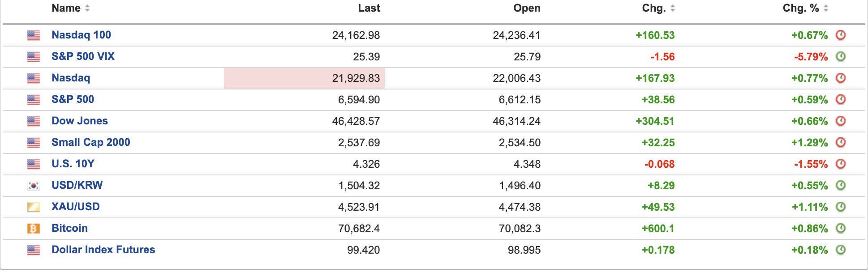Image resolution: width=868 pixels, height=272 pixels.
Task: Open the S&P 500 VIX link
Action: (x=83, y=56)
